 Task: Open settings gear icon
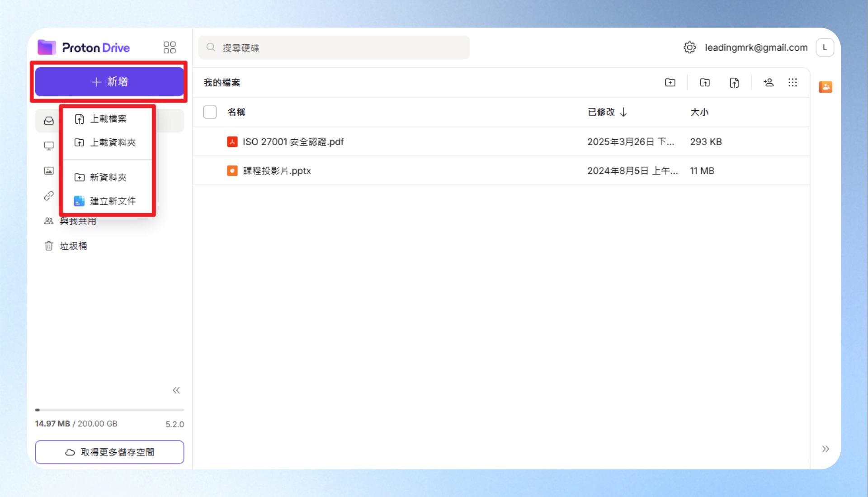(x=689, y=47)
